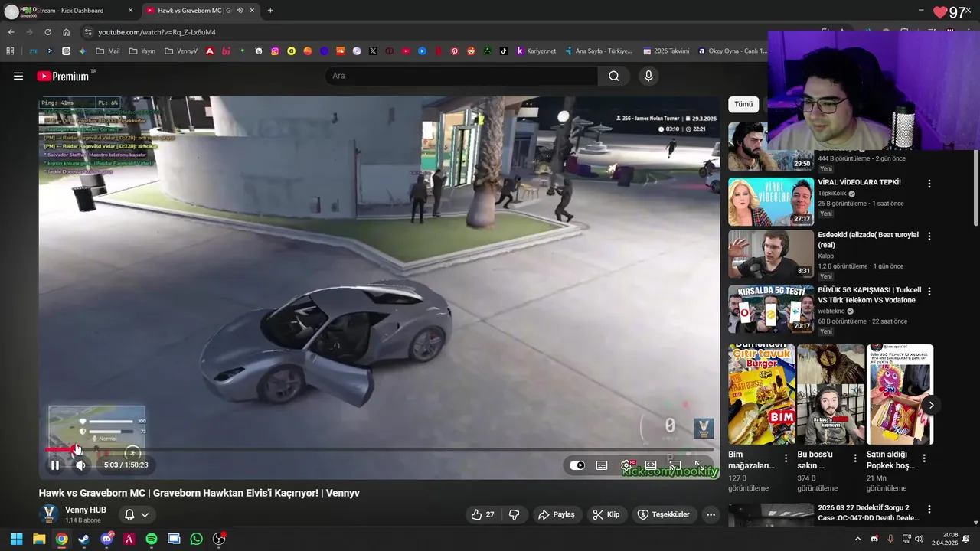Go back to previous page
The width and height of the screenshot is (980, 551).
pos(11,32)
